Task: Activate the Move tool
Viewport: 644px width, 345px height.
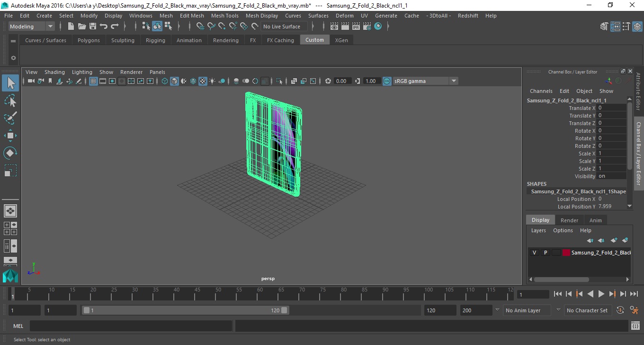Action: tap(10, 136)
